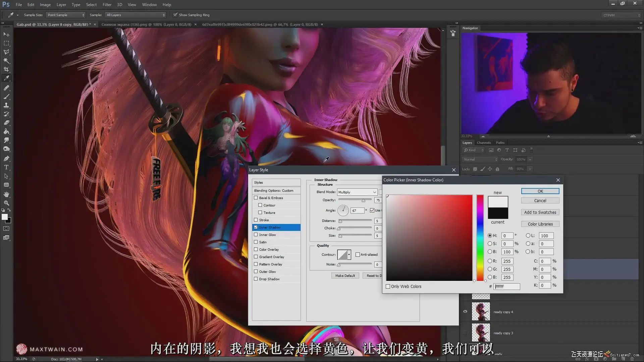Viewport: 644px width, 362px height.
Task: Switch to the Channels tab
Action: tap(484, 143)
